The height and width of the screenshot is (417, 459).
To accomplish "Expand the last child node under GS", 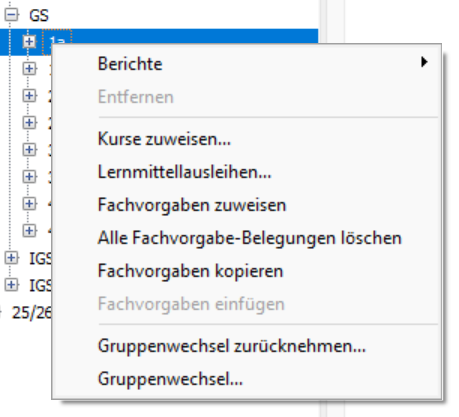I will pos(29,230).
